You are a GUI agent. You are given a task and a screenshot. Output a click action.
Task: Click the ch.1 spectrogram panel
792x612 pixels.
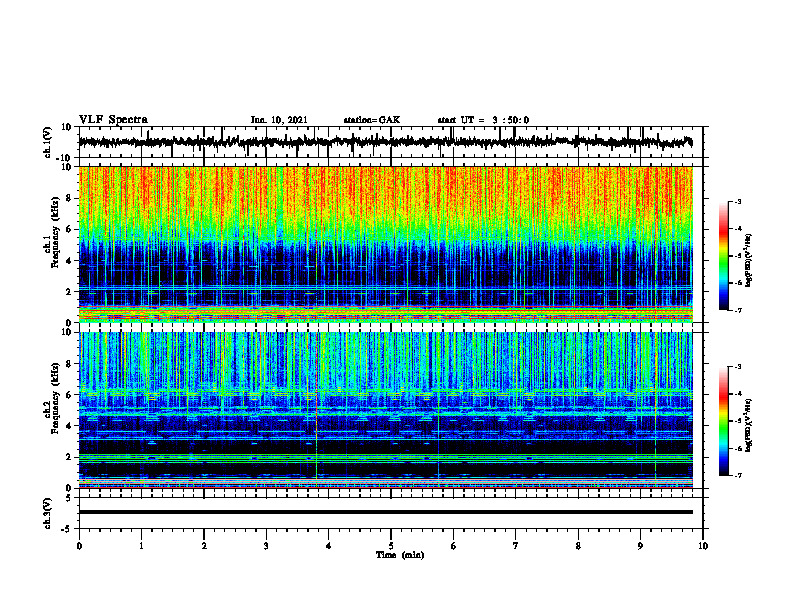pos(385,244)
